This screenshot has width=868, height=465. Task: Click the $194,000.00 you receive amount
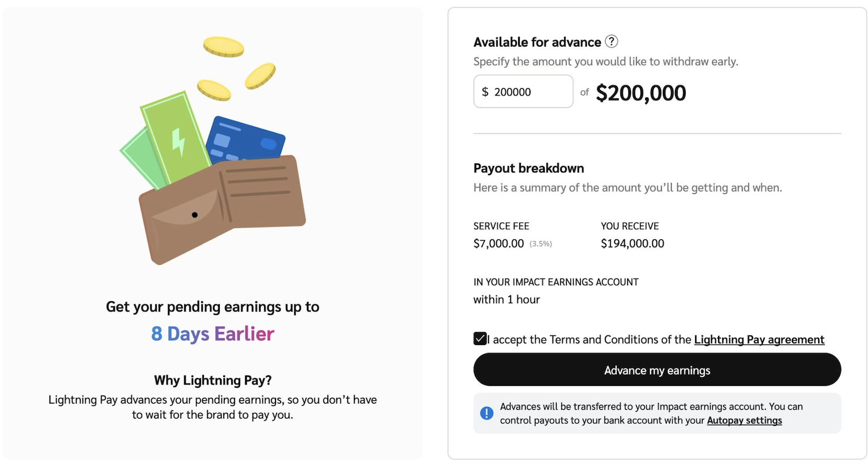pyautogui.click(x=632, y=244)
